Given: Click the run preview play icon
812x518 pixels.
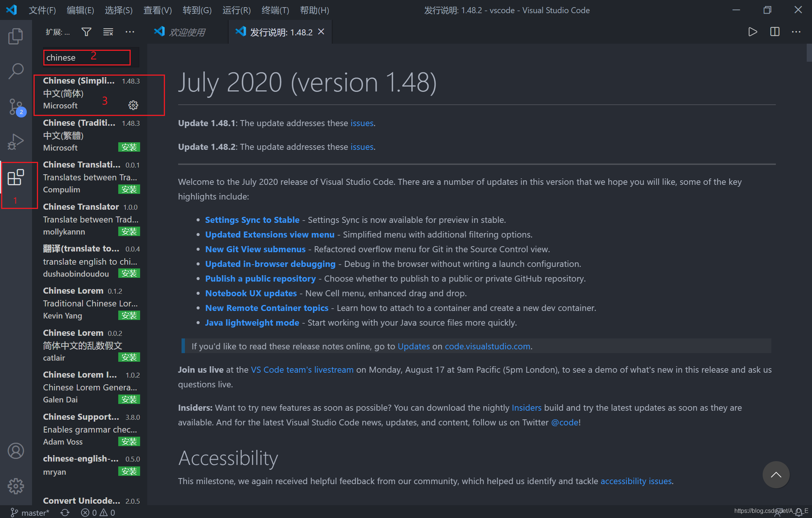Looking at the screenshot, I should coord(752,32).
